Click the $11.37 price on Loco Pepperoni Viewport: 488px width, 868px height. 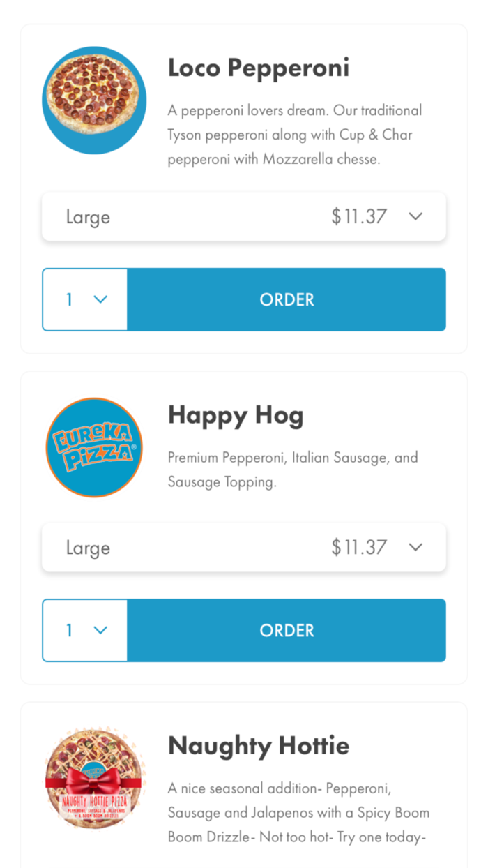coord(359,216)
